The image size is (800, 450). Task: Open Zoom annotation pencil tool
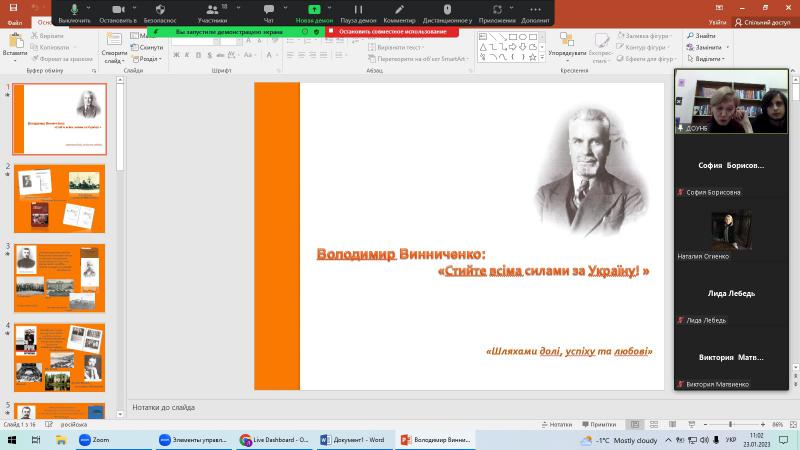[399, 13]
